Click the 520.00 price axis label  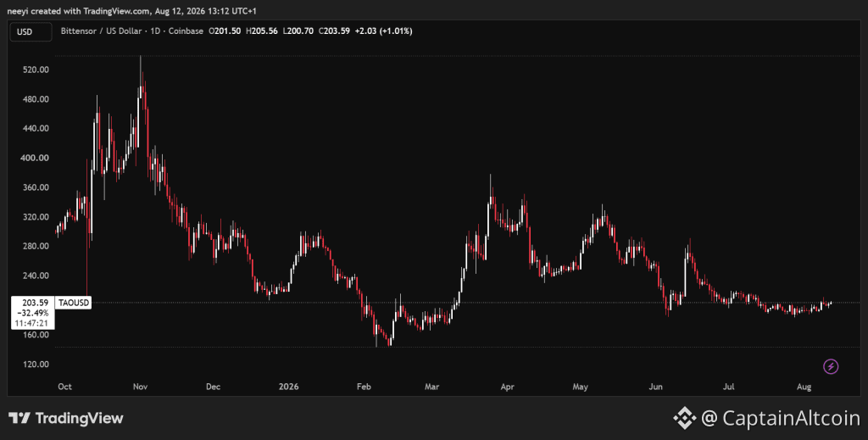pos(37,70)
